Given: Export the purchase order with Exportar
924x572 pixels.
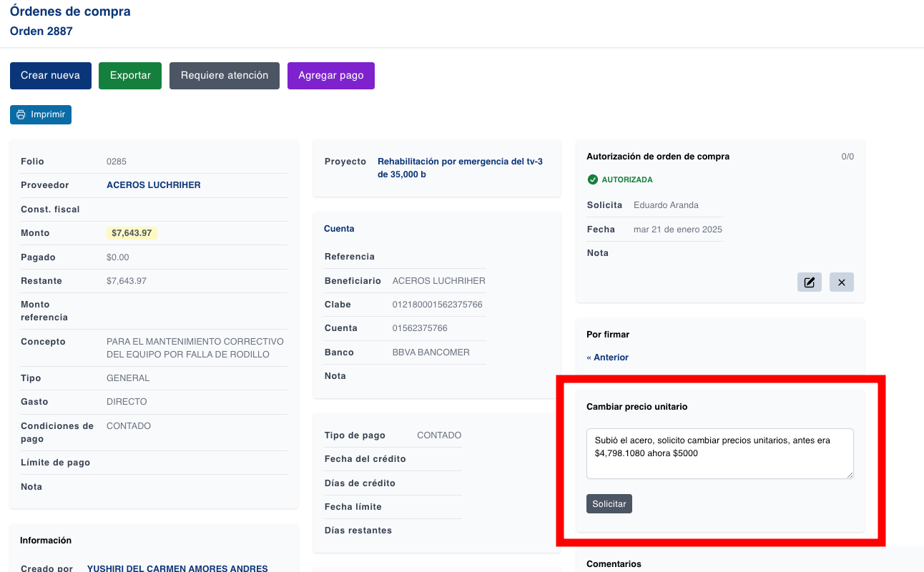Looking at the screenshot, I should 129,75.
